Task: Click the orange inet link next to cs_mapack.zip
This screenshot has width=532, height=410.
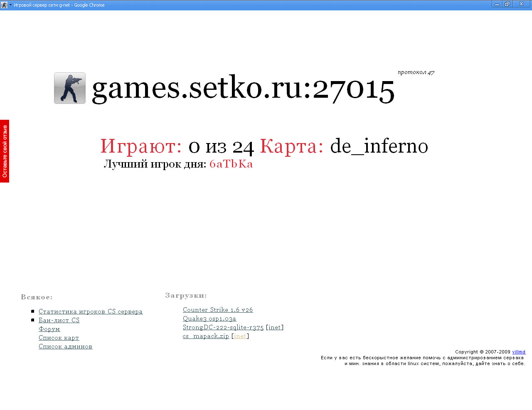Action: [x=240, y=336]
